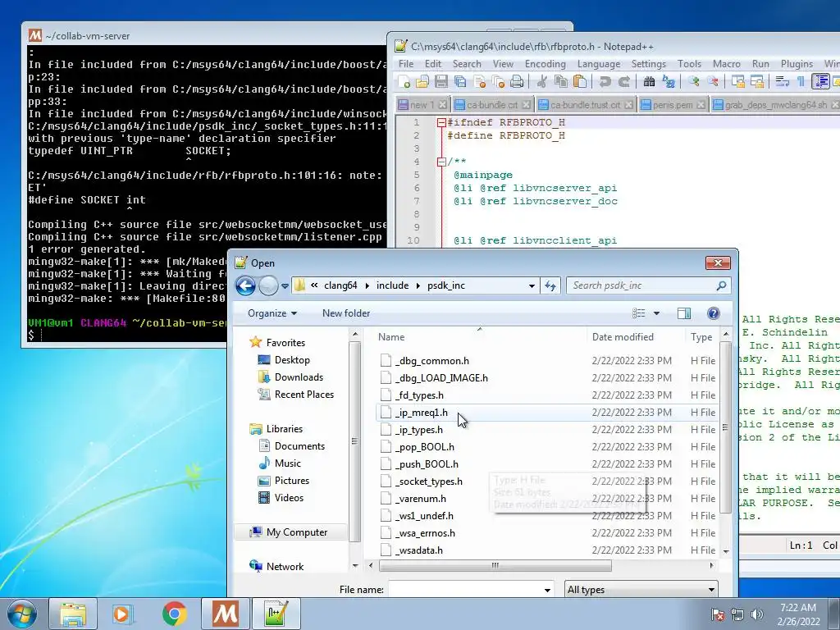This screenshot has height=630, width=840.
Task: Click the Close document icon in Notepad++ toolbar
Action: 479,81
